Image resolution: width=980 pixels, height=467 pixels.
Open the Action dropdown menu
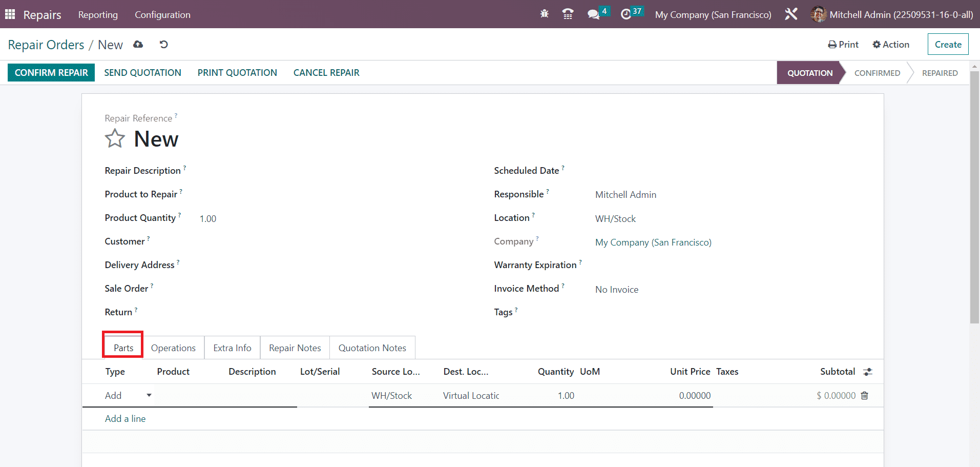point(891,45)
